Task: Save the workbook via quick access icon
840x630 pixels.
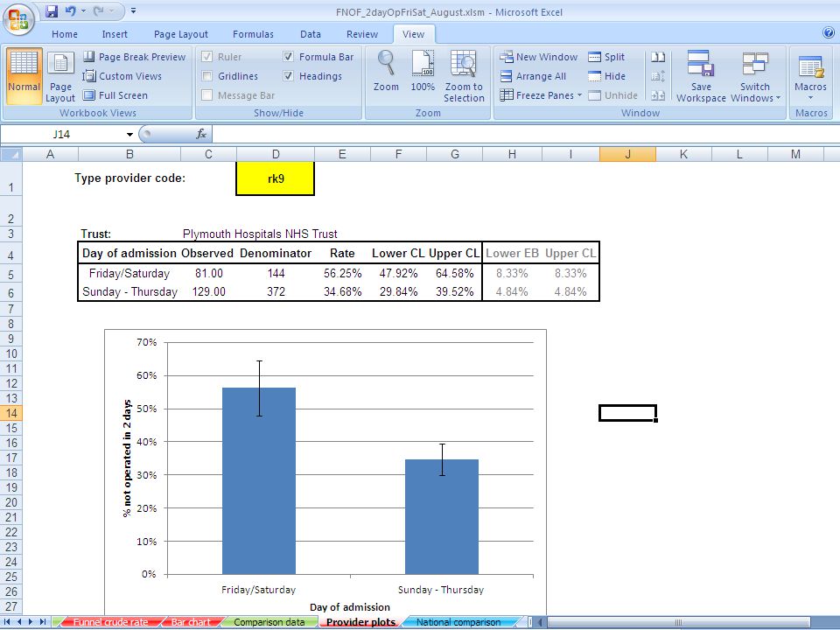Action: tap(52, 10)
